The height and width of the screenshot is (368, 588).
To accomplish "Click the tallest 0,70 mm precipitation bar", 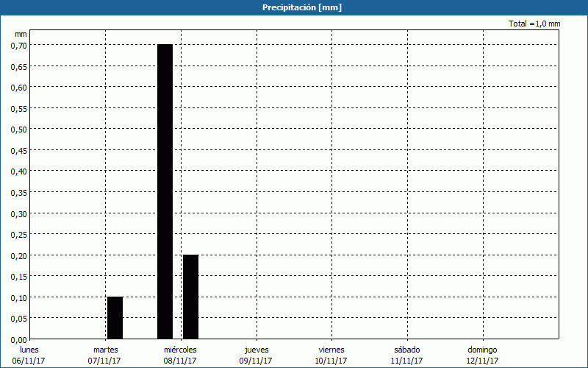I will [165, 191].
